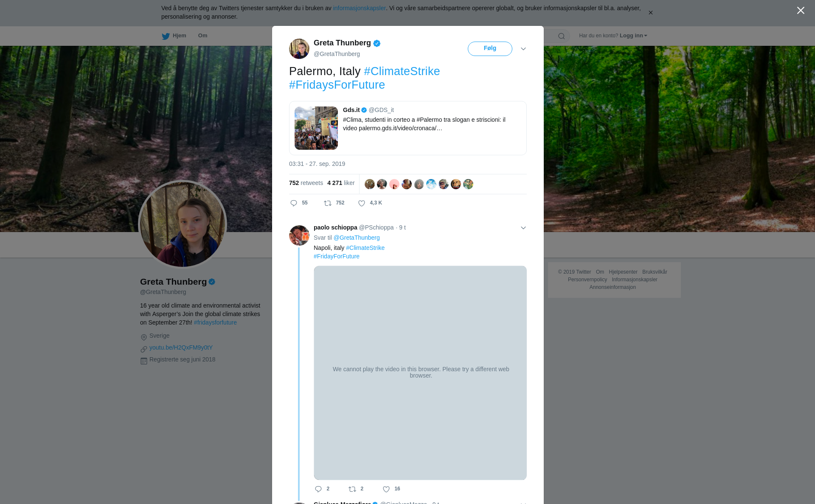Click the reply icon under Greta's tweet
Screen dimensions: 815x504
[x=294, y=203]
